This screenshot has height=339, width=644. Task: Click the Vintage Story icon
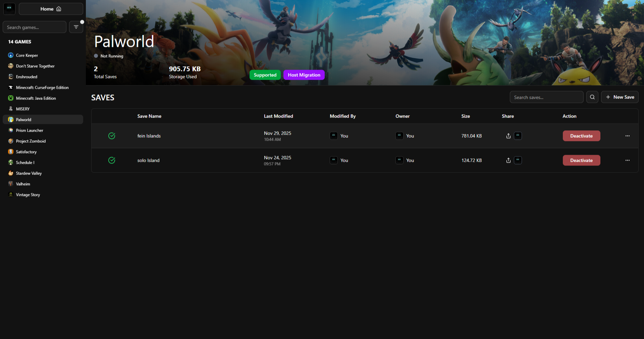tap(11, 195)
